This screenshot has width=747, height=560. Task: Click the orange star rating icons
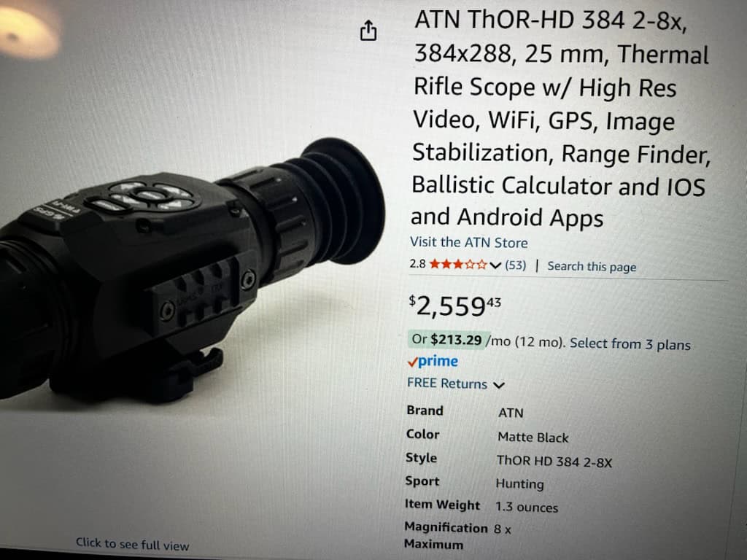click(x=458, y=264)
